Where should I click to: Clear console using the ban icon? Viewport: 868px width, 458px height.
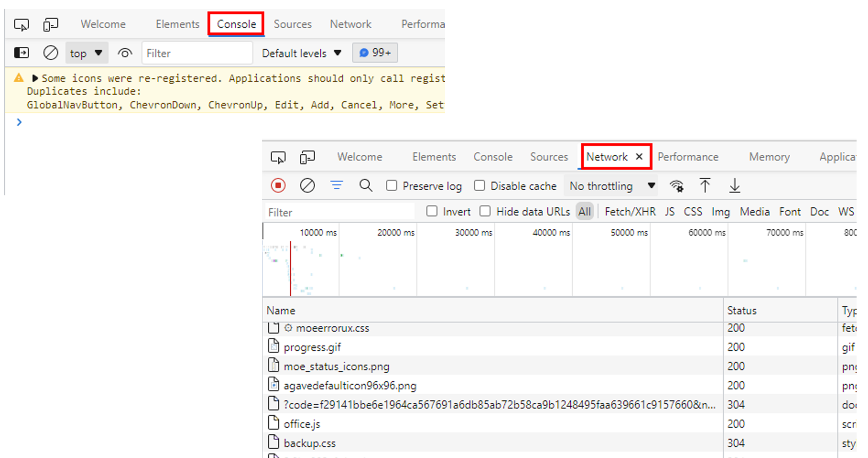pos(50,53)
